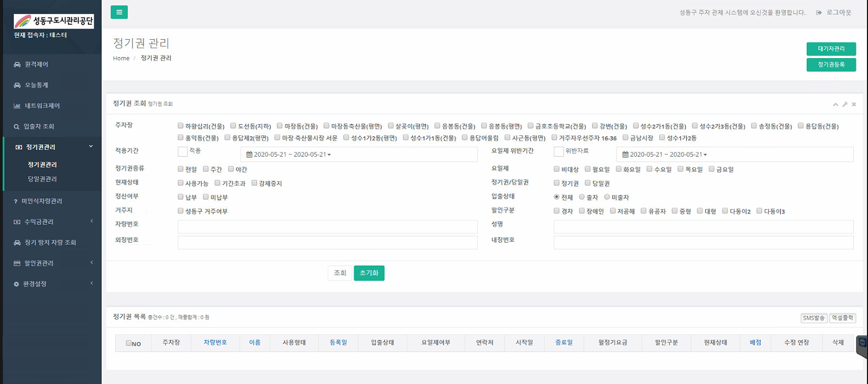Viewport: 868px width, 384px height.
Task: Check the 장애인 discount checkbox
Action: [582, 211]
